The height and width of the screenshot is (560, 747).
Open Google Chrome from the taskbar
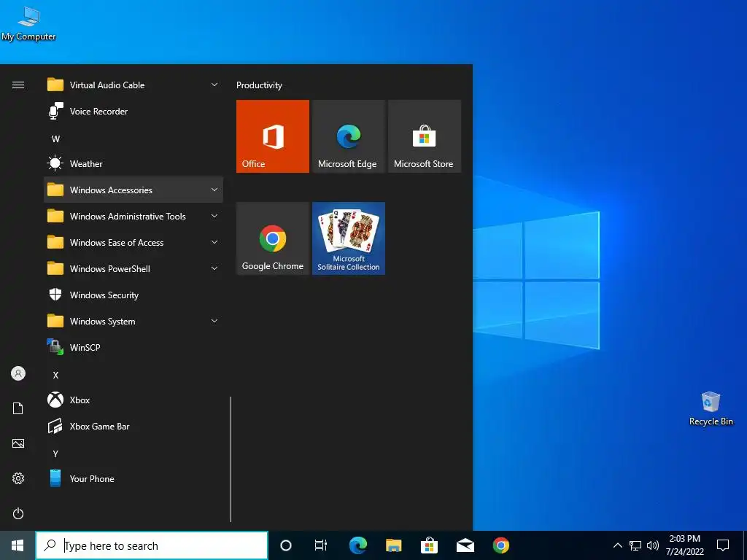click(500, 545)
